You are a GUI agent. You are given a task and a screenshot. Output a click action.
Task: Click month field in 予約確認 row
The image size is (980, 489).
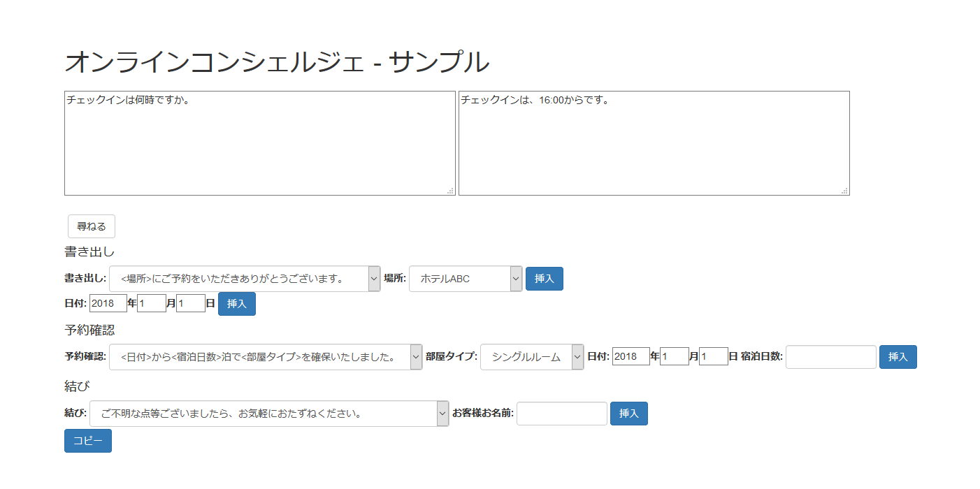click(675, 357)
